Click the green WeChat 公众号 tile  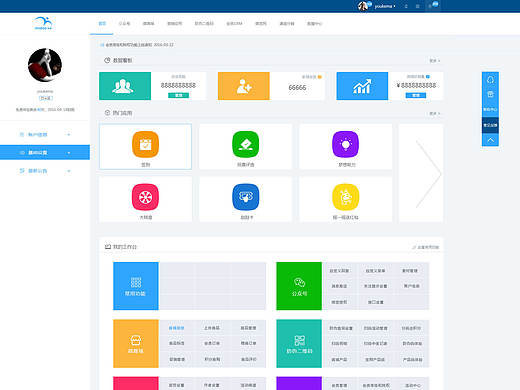coord(299,286)
